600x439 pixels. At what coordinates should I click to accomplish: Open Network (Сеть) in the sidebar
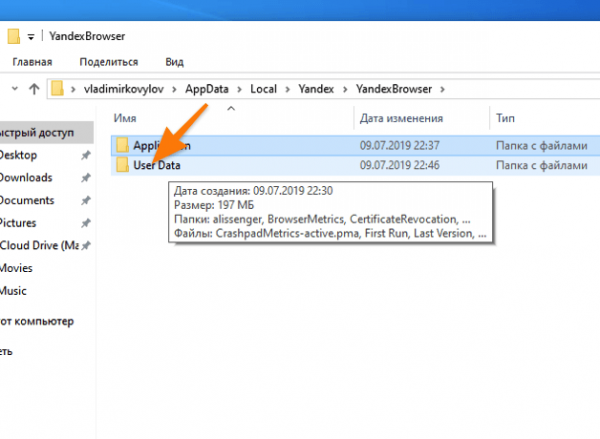(6, 351)
